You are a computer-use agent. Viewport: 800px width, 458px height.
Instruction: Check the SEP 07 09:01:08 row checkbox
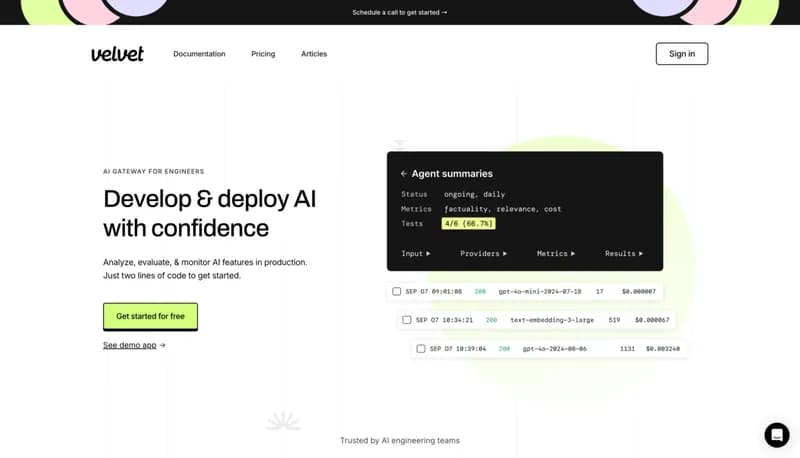[396, 291]
